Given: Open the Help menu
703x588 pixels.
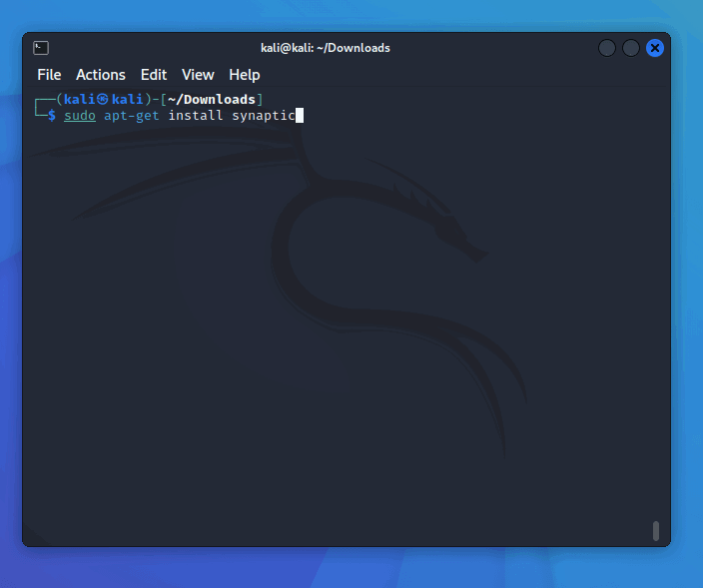Looking at the screenshot, I should click(x=245, y=75).
